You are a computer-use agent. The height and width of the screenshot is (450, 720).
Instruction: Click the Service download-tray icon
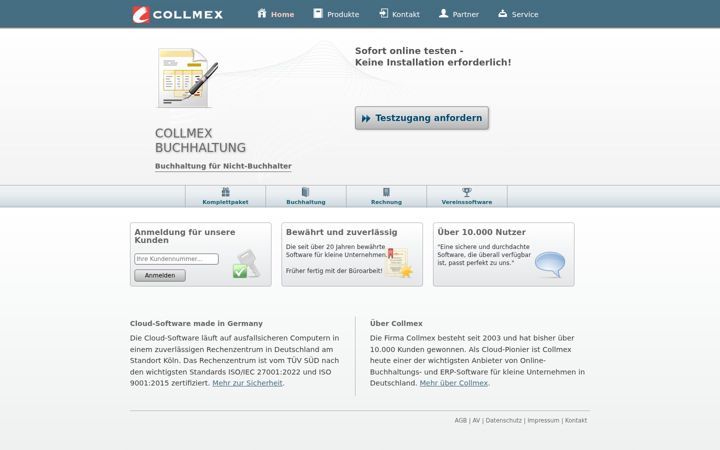click(x=503, y=13)
